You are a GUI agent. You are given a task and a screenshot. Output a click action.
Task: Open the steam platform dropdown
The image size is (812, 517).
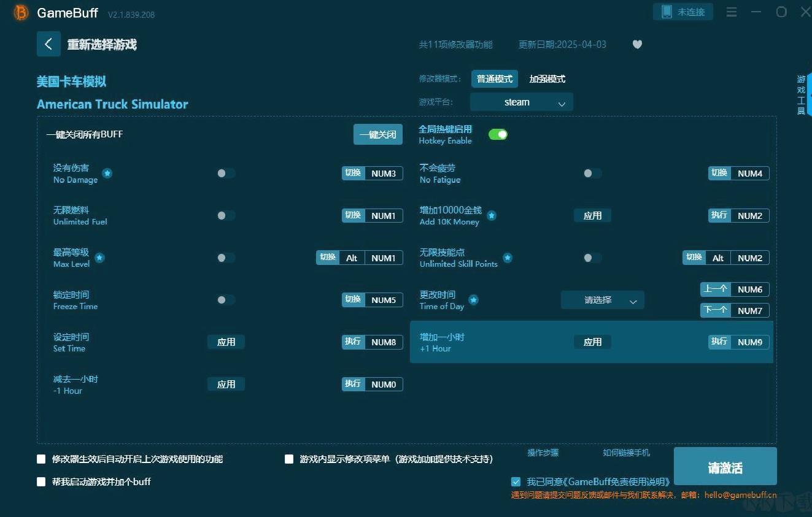coord(522,102)
